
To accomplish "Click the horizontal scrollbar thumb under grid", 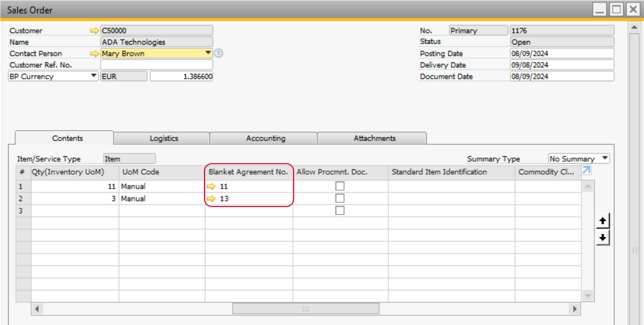I will coord(305,309).
